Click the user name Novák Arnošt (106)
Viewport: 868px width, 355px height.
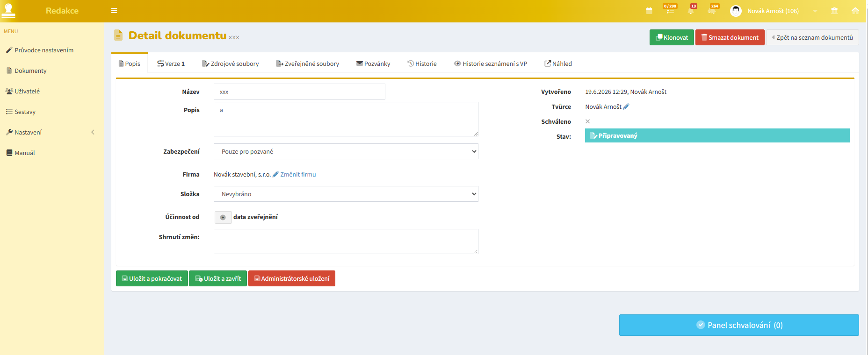pos(773,11)
